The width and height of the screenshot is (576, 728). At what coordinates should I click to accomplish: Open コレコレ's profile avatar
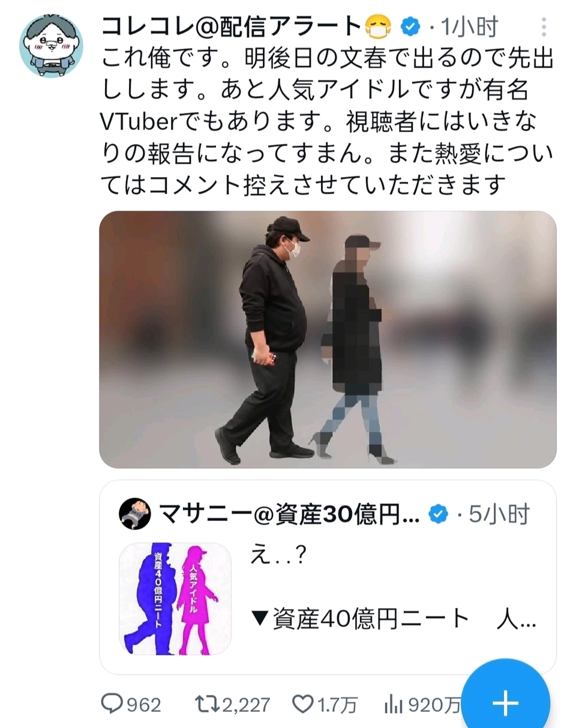51,45
